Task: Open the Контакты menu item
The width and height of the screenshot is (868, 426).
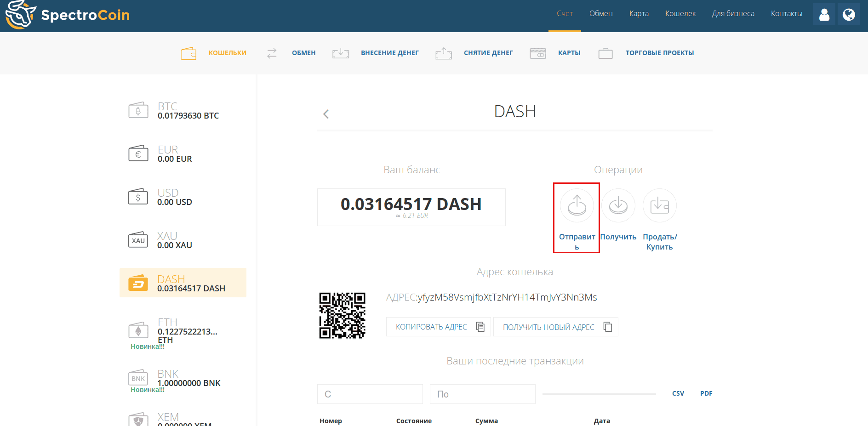Action: pyautogui.click(x=787, y=14)
